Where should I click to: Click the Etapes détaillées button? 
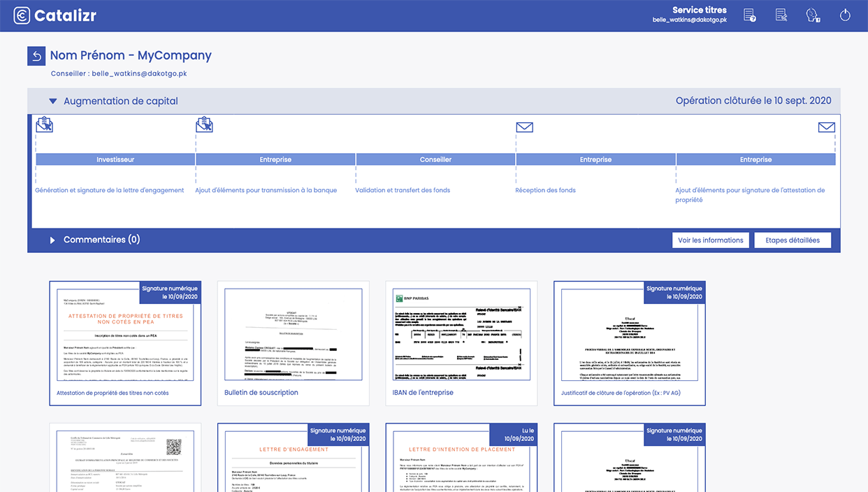(792, 240)
